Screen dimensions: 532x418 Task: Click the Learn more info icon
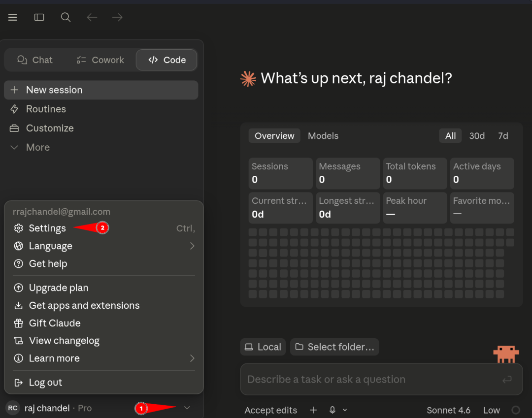click(x=19, y=358)
